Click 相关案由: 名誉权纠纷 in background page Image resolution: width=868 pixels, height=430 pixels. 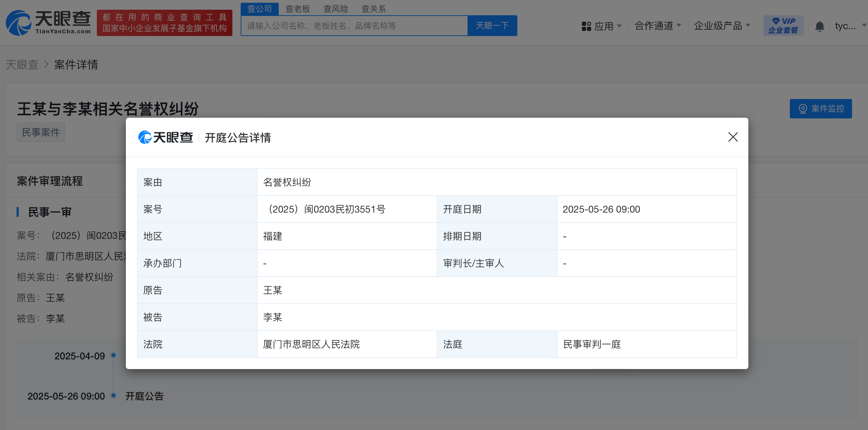(65, 277)
